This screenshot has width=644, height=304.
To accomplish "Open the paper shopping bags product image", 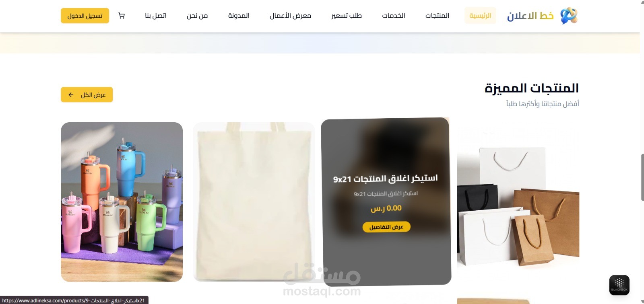I will point(518,202).
